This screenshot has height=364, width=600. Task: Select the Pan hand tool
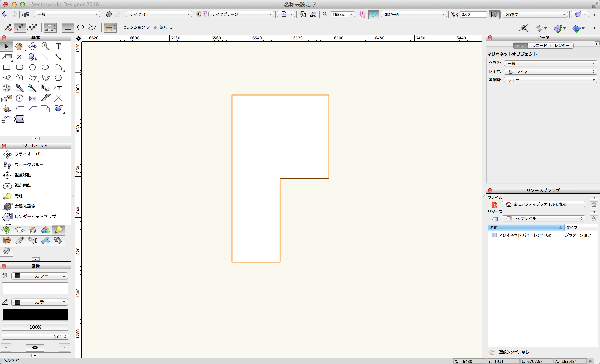click(19, 46)
